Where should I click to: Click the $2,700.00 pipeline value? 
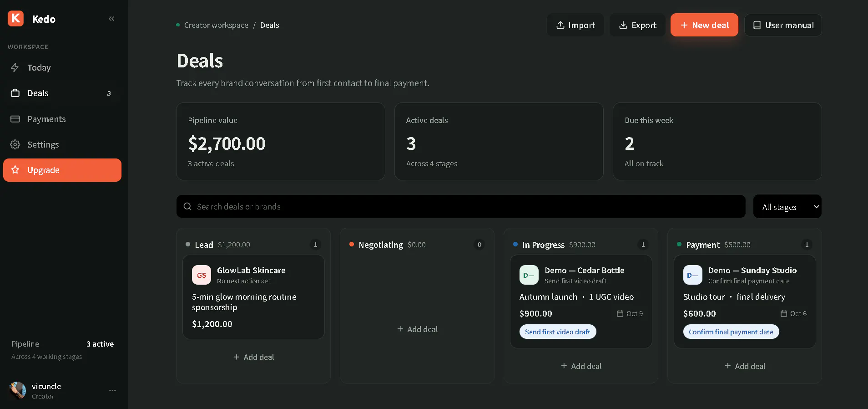coord(227,144)
